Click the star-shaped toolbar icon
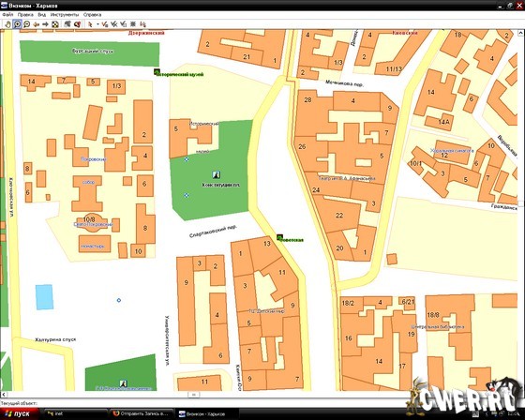 pyautogui.click(x=133, y=24)
